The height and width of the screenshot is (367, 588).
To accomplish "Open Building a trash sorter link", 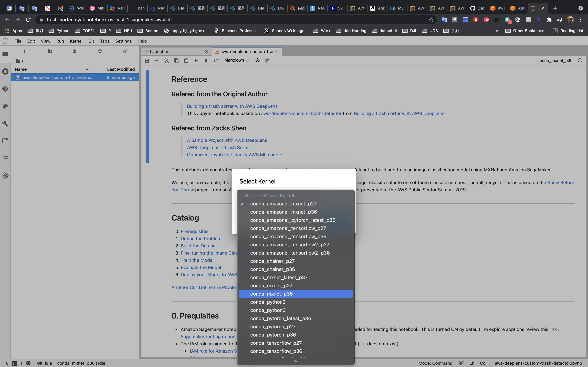I will click(x=232, y=106).
